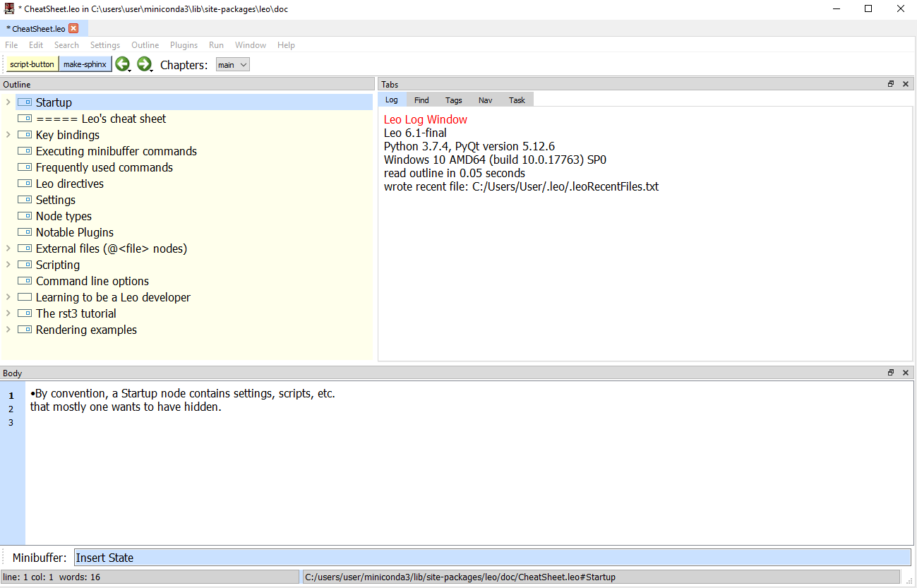The width and height of the screenshot is (917, 588).
Task: Open the Settings menu
Action: (x=105, y=45)
